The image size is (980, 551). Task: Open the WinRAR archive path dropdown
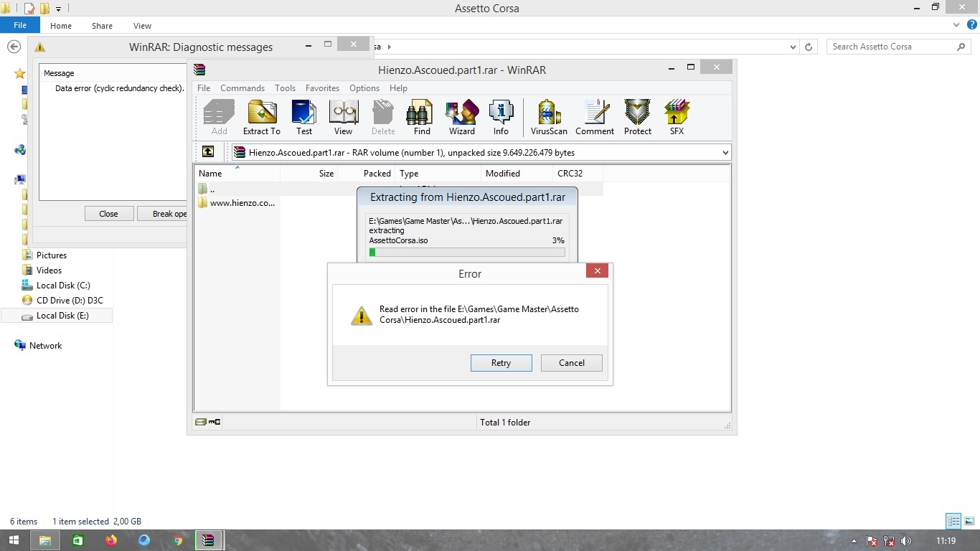point(725,153)
